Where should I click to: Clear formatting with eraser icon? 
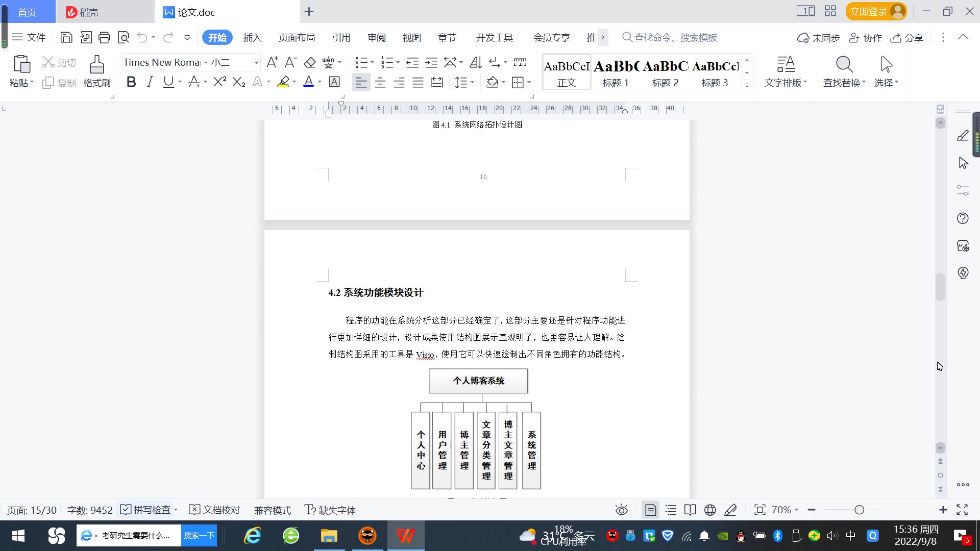tap(310, 62)
